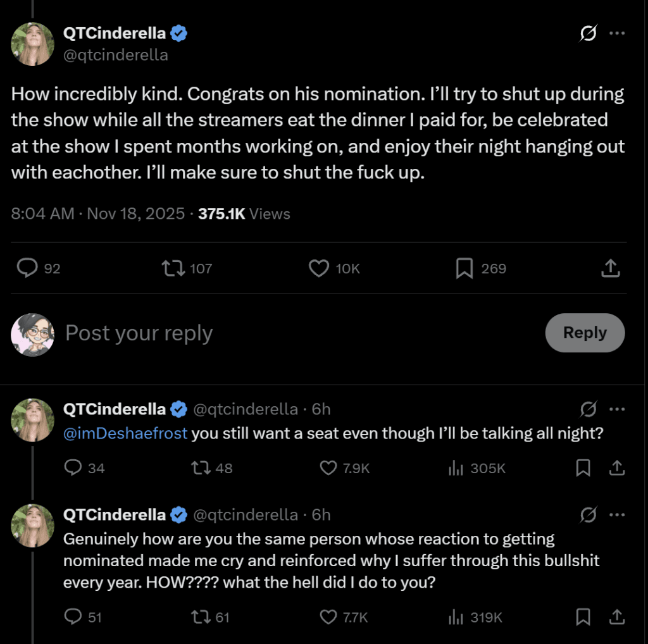Image resolution: width=648 pixels, height=644 pixels.
Task: Click the Grok icon on the main post
Action: [588, 34]
